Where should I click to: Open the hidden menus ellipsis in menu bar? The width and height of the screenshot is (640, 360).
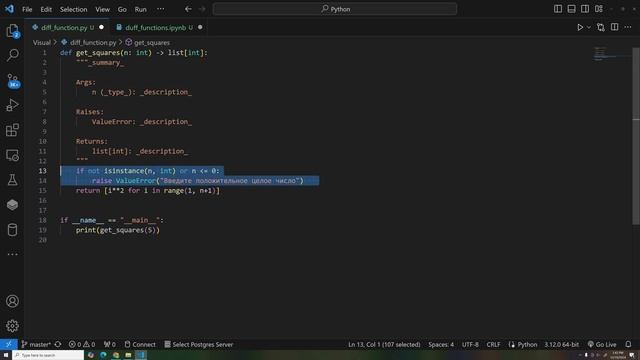pyautogui.click(x=161, y=9)
